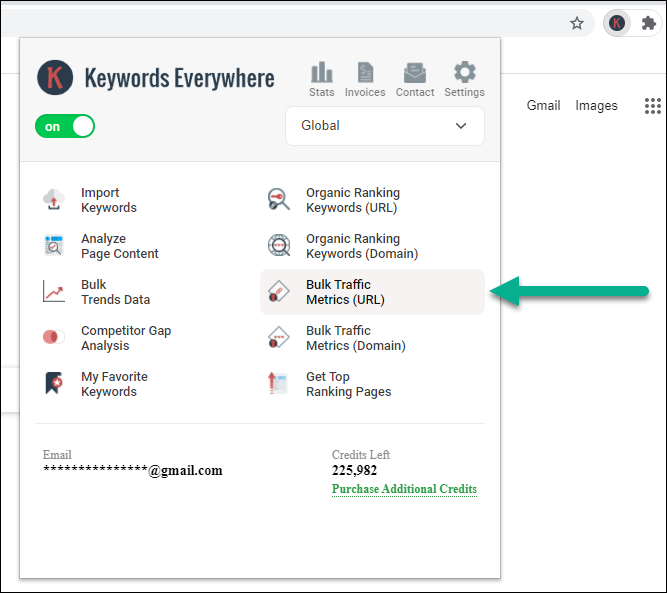Click the My Favorite Keywords bookmark icon

tap(54, 383)
